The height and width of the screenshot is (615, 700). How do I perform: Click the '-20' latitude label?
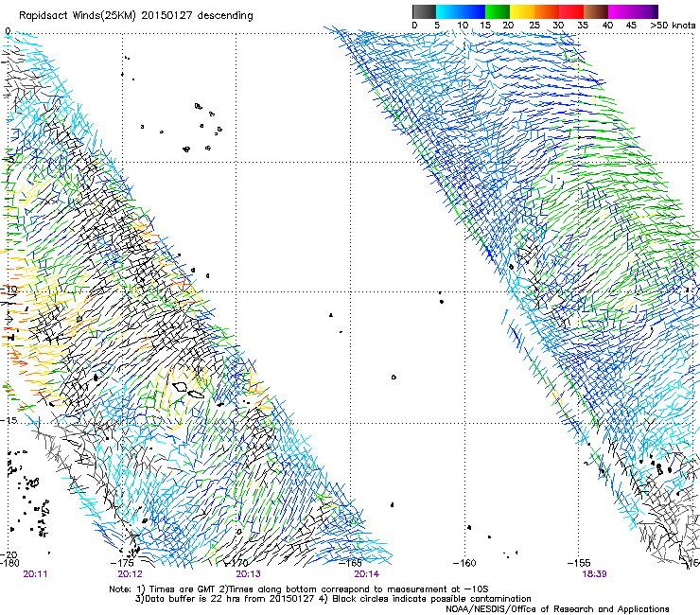(9, 555)
